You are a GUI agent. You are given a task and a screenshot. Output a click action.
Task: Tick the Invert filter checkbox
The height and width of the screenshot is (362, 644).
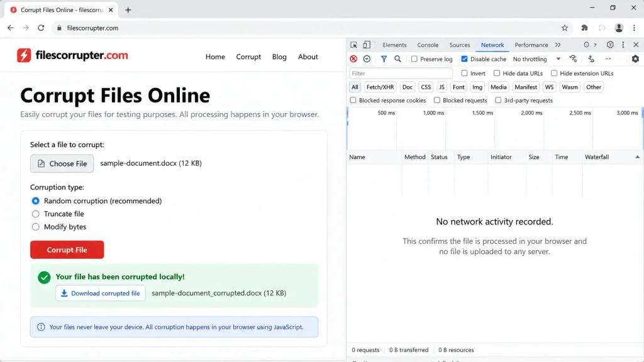pos(464,74)
